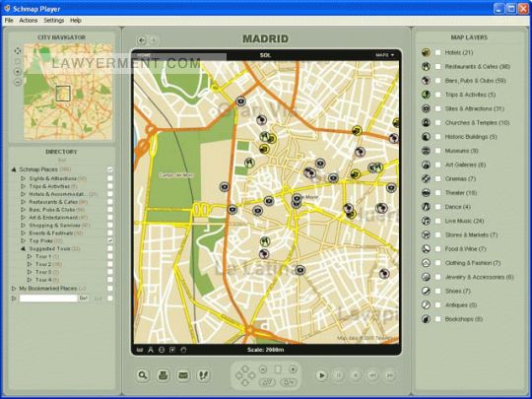Check the Bookshops layer box
This screenshot has width=532, height=399.
click(438, 319)
